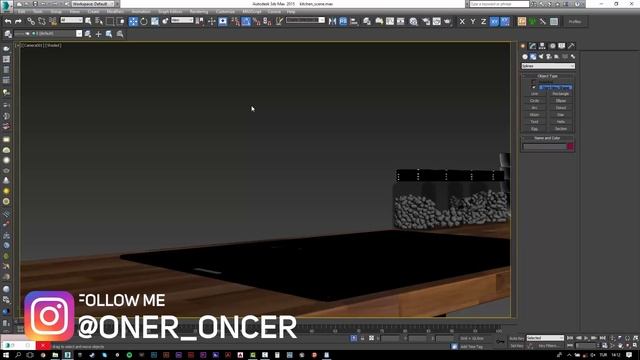
Task: Select the Cameras create category
Action: [x=549, y=57]
